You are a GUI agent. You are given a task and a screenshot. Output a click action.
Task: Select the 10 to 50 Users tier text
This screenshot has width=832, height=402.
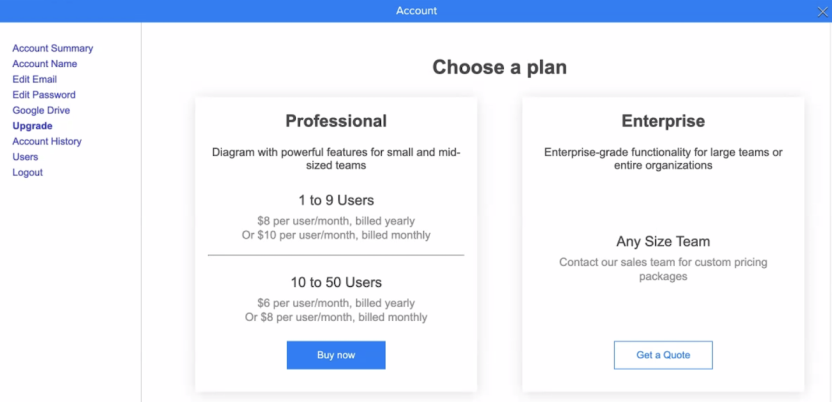pos(336,282)
